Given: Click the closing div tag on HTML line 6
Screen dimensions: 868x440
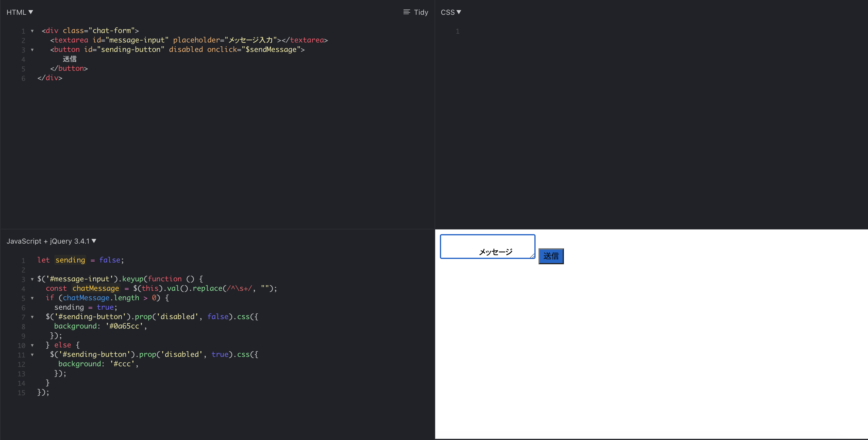Looking at the screenshot, I should tap(50, 78).
